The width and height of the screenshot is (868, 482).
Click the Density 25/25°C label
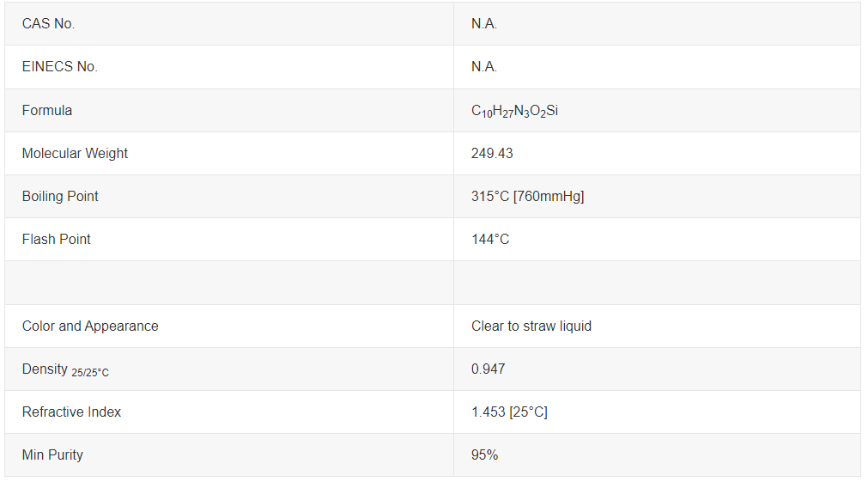click(x=65, y=369)
